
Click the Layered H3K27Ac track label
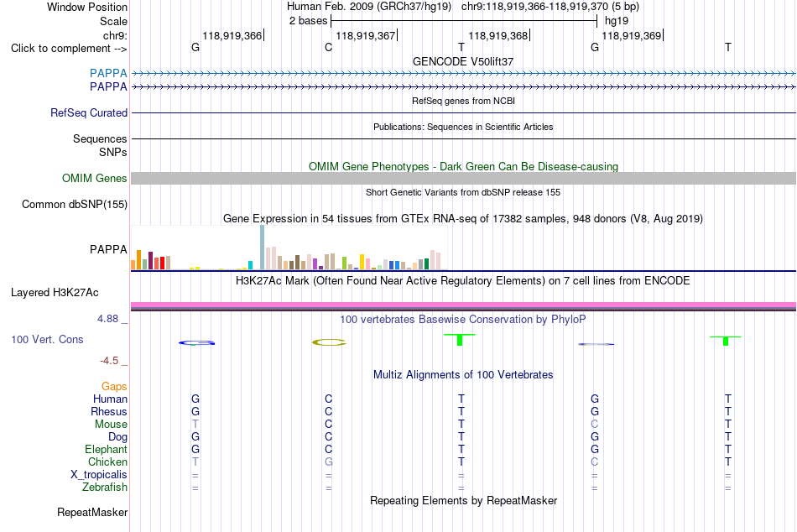click(x=55, y=293)
